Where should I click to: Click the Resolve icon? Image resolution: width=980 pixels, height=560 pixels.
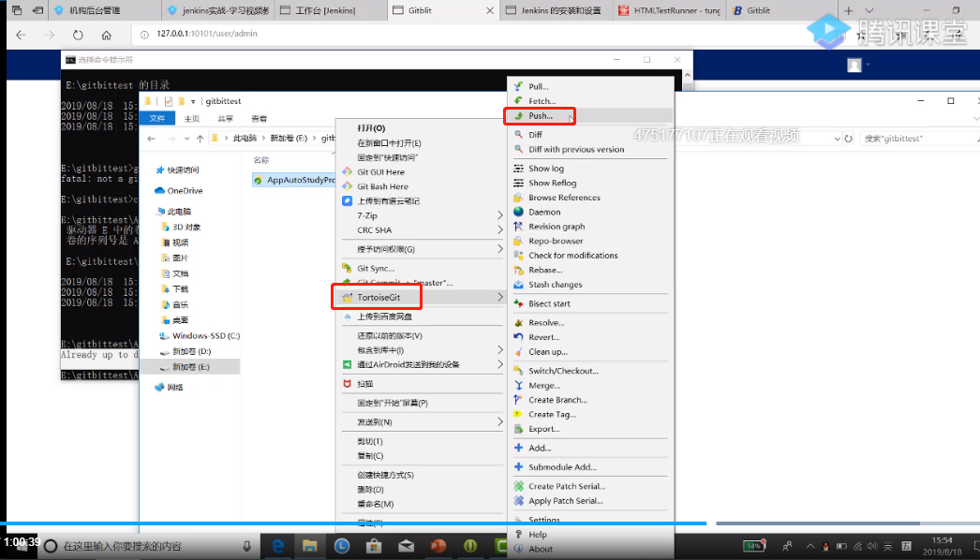518,322
